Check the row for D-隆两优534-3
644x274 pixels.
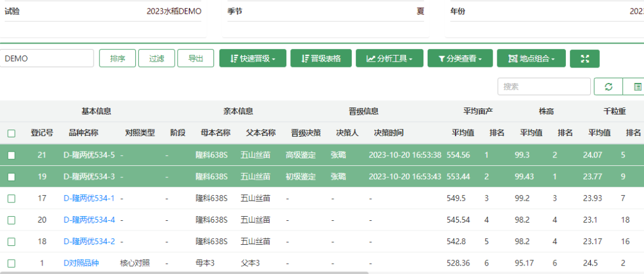pos(11,177)
